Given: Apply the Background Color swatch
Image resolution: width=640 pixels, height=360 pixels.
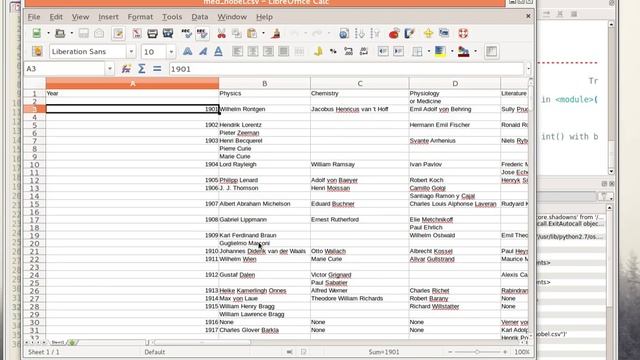Looking at the screenshot, I should (440, 51).
